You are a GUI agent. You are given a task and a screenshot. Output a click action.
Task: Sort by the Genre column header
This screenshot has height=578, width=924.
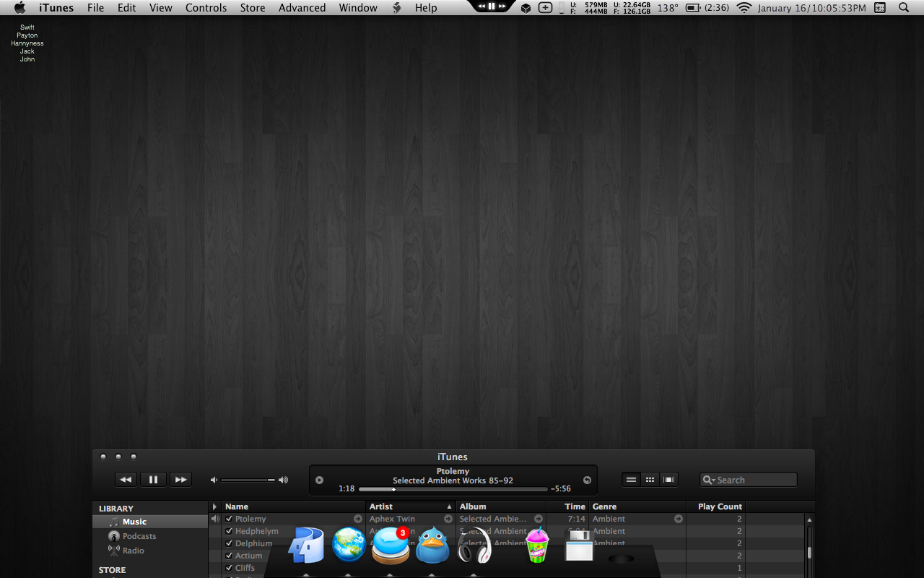637,506
